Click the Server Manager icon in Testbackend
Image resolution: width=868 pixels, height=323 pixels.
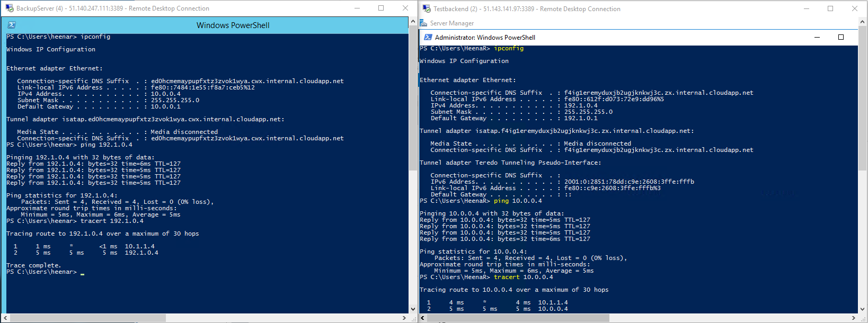click(423, 23)
